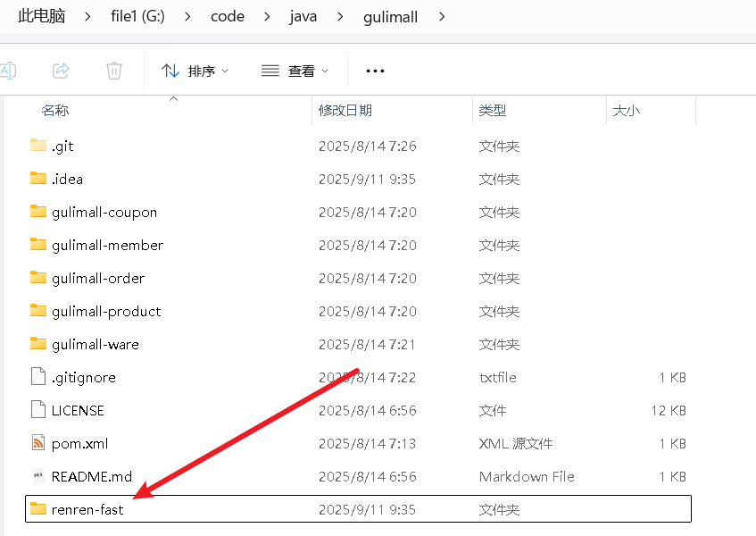Select gulimall-product name text

point(106,312)
